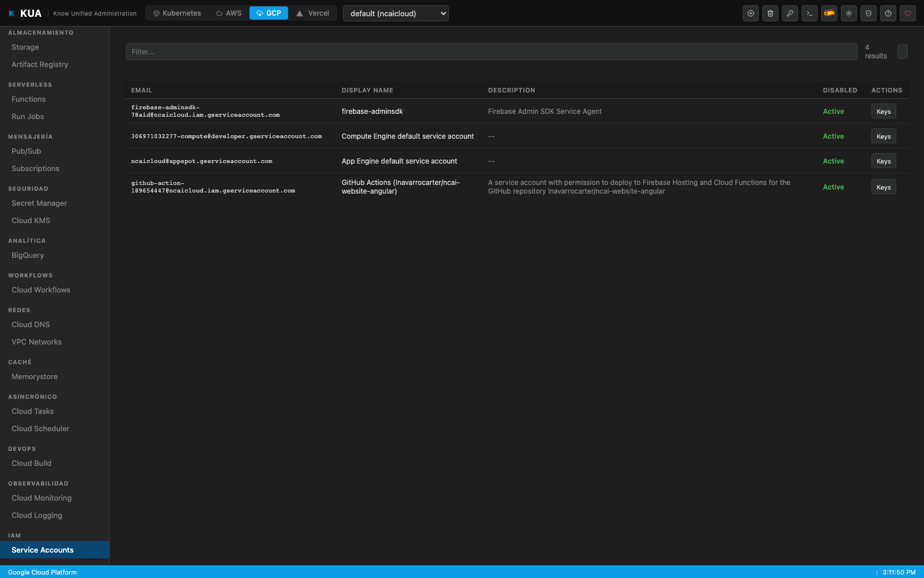Open the default (ncaicloud) project dropdown

point(396,13)
